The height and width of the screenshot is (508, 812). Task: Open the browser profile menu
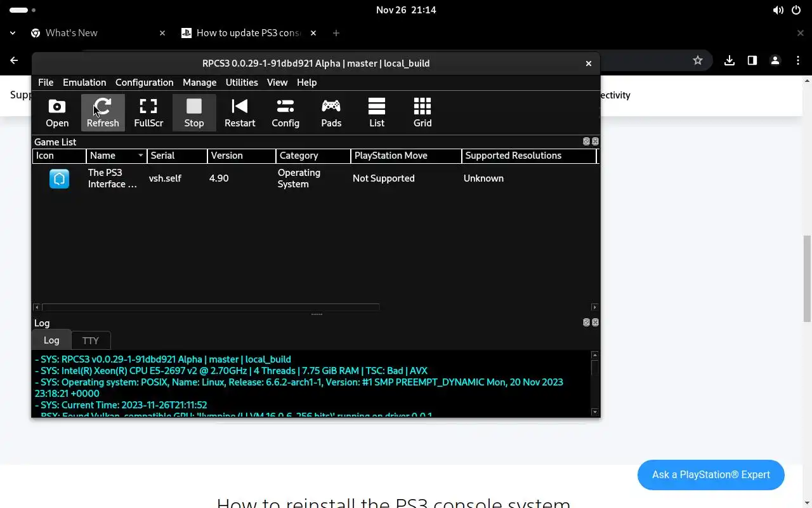coord(775,60)
